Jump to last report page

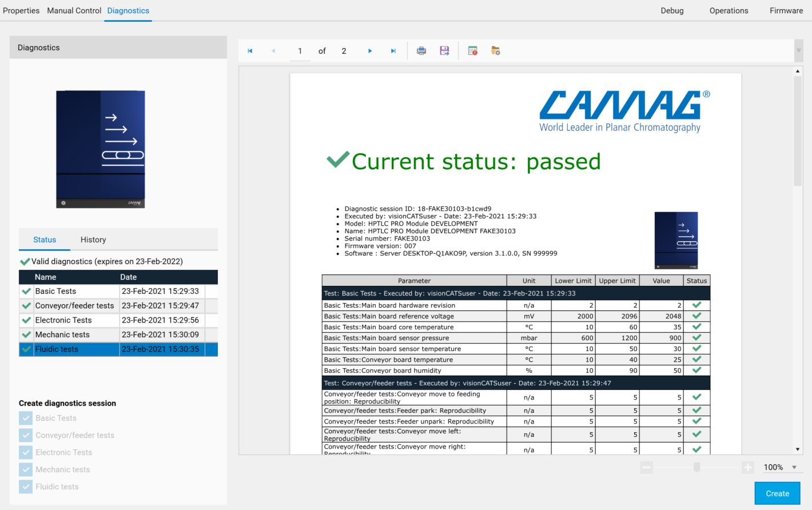click(393, 51)
